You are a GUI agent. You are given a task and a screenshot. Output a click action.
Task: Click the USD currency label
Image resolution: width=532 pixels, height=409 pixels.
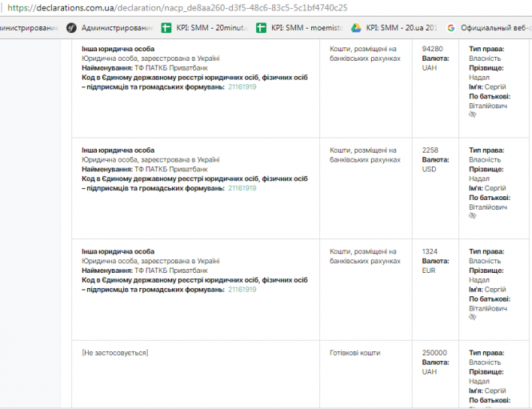[430, 169]
